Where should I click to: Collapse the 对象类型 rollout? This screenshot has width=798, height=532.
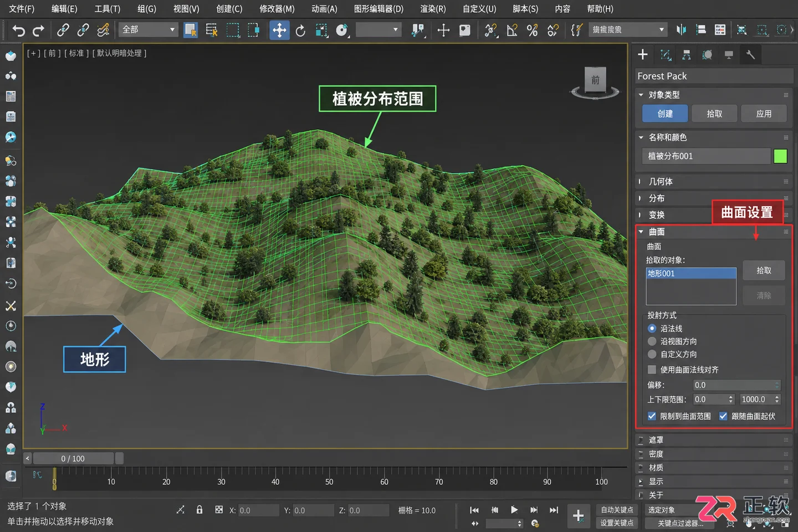tap(713, 95)
